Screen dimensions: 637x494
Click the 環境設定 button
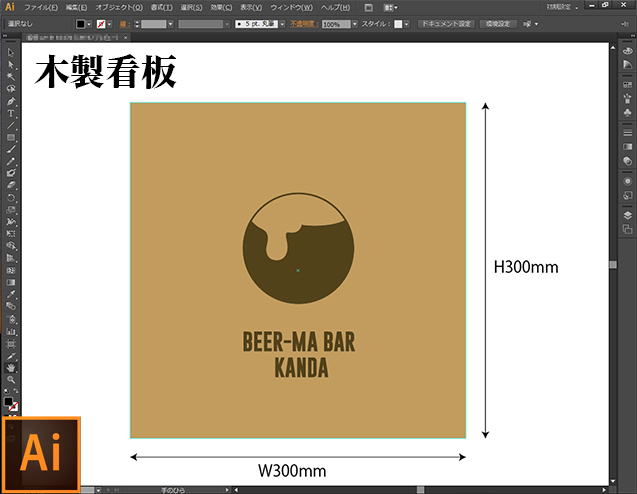coord(498,24)
